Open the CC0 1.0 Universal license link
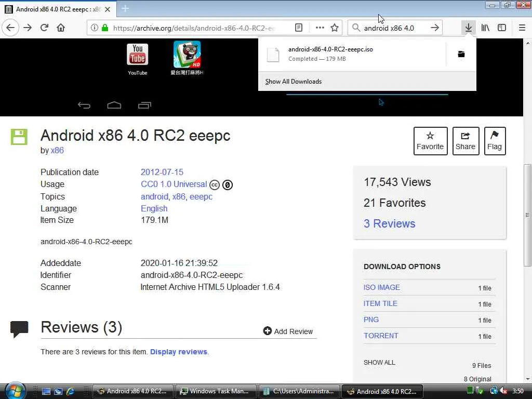 point(174,184)
